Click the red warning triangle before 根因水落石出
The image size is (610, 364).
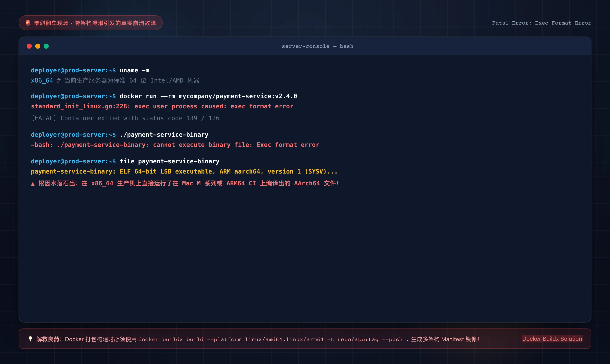point(33,183)
